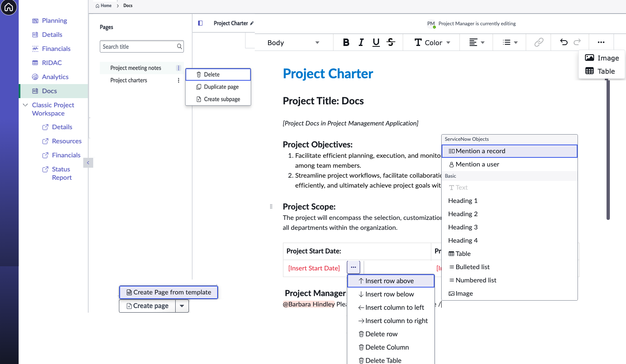Open Financials in the top navigation group
626x364 pixels.
click(x=51, y=49)
